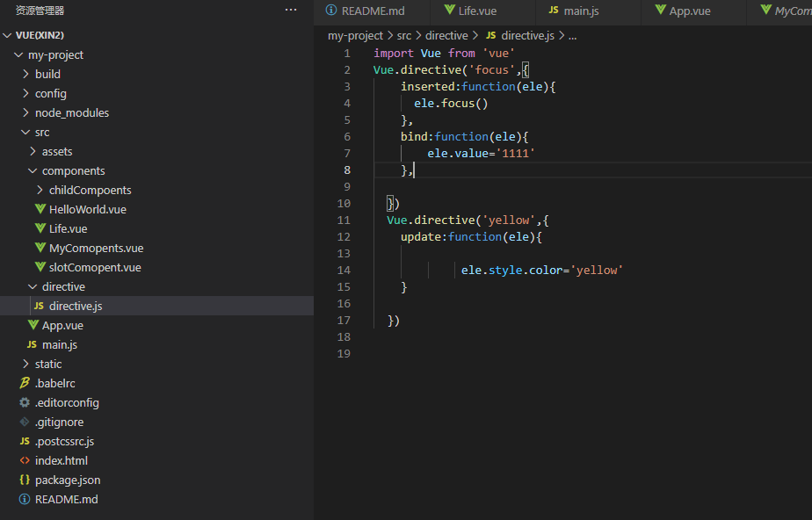Click the 'yellow' string on line 14
The image size is (812, 520).
tap(597, 270)
